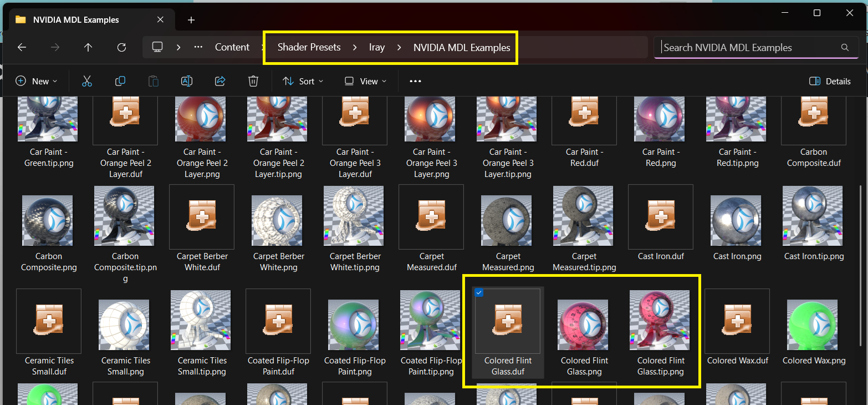Image resolution: width=868 pixels, height=405 pixels.
Task: Expand the chevron after Shader Presets
Action: (x=355, y=47)
